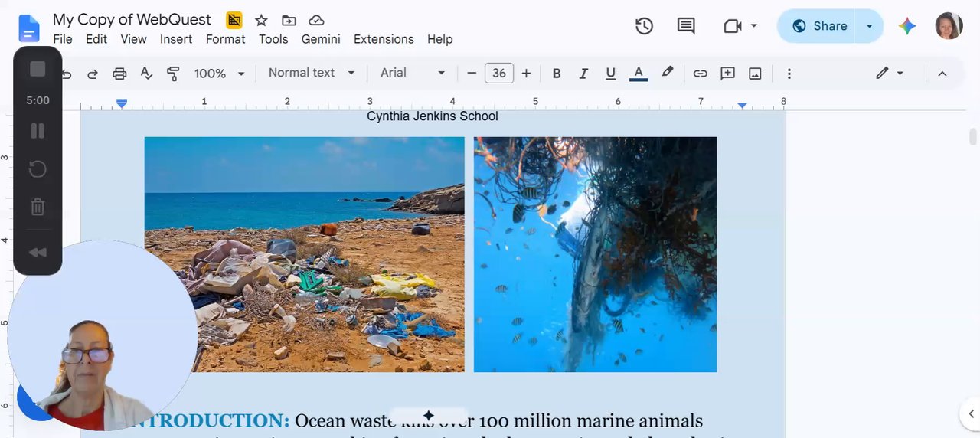Print the document
The width and height of the screenshot is (980, 438).
[x=119, y=74]
